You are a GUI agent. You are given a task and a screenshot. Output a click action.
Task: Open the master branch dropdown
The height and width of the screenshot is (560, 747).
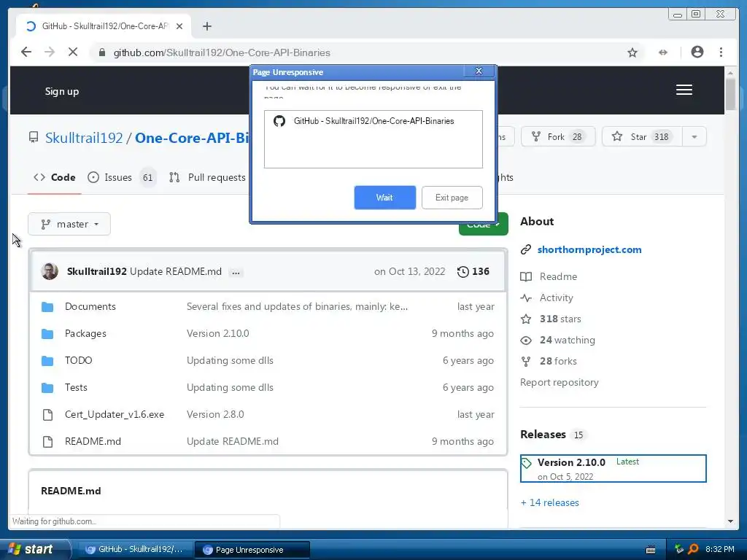point(69,224)
